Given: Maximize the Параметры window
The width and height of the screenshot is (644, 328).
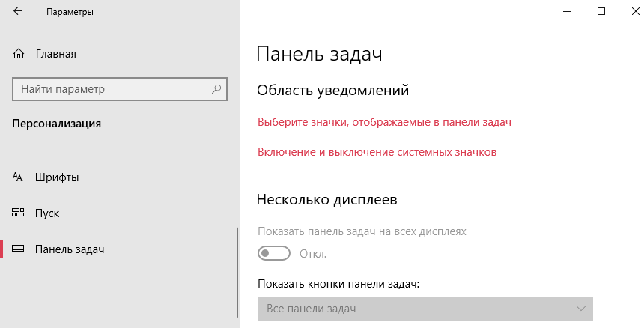Looking at the screenshot, I should [x=601, y=12].
